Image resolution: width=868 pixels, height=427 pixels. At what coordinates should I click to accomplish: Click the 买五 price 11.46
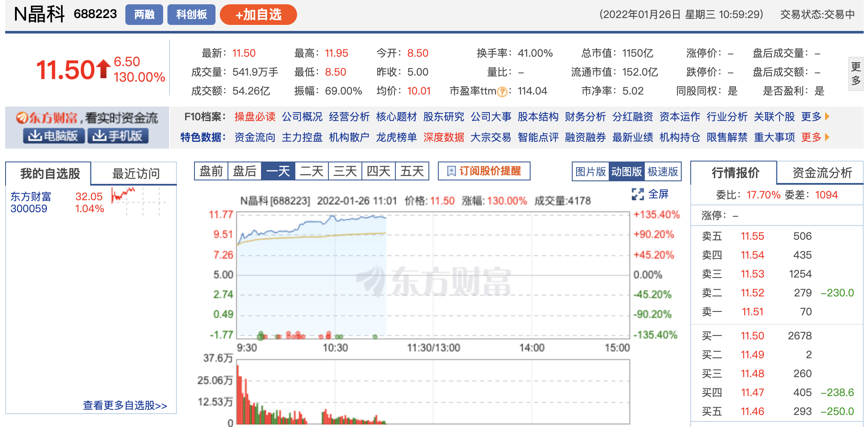coord(753,411)
